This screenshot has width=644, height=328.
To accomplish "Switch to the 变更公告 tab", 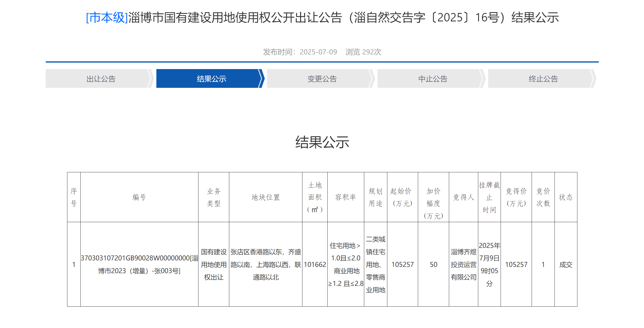I will coord(321,79).
